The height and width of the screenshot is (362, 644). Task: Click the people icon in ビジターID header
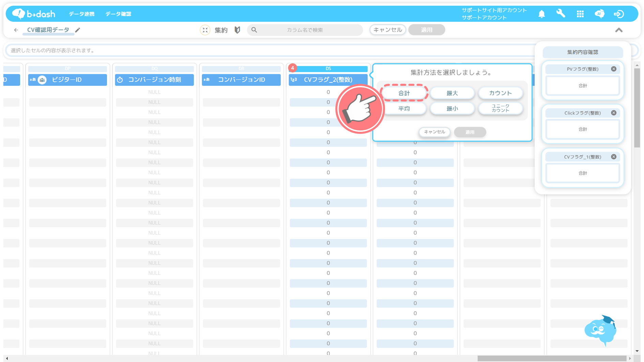pos(42,80)
